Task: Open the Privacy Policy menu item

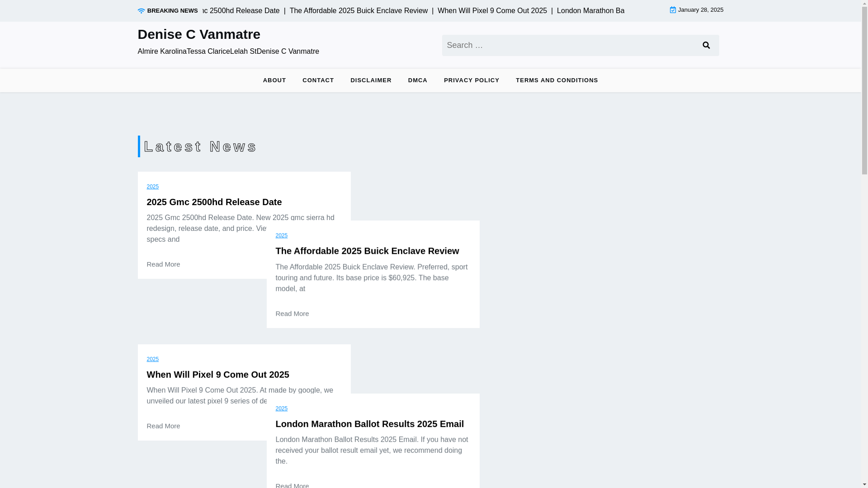Action: [x=472, y=80]
